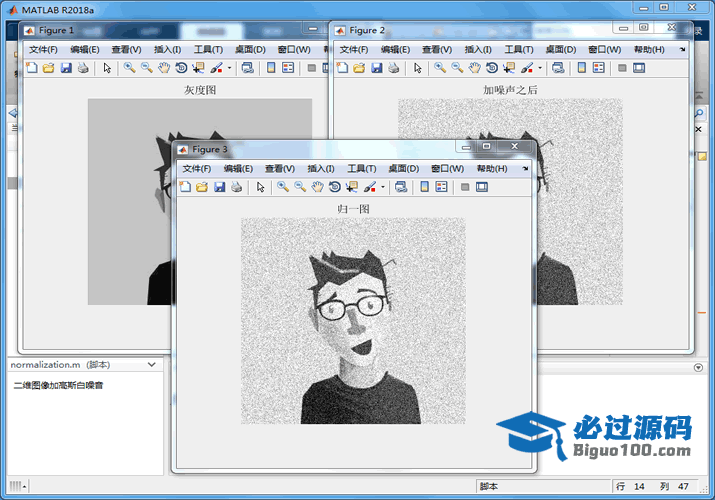
Task: Open Brush color dropdown in Figure 2
Action: click(540, 68)
